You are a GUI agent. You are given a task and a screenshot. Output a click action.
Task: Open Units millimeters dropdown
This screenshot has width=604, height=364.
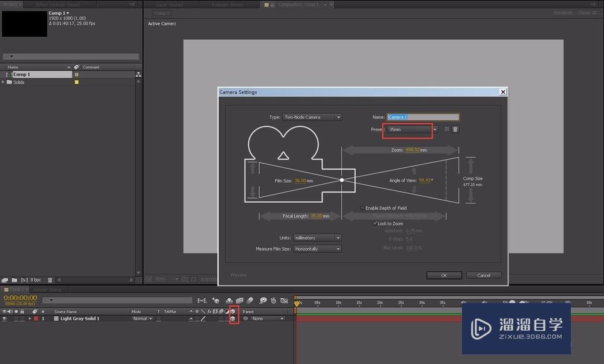(318, 238)
